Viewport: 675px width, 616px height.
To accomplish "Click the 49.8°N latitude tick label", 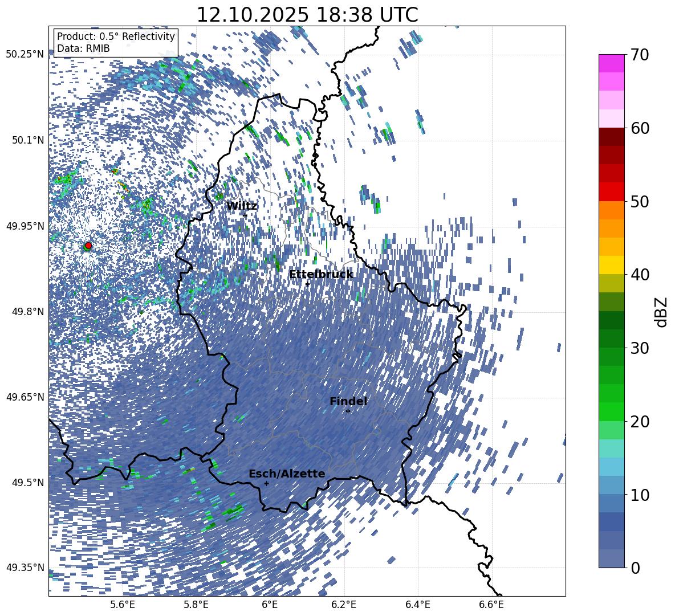I will (x=27, y=312).
